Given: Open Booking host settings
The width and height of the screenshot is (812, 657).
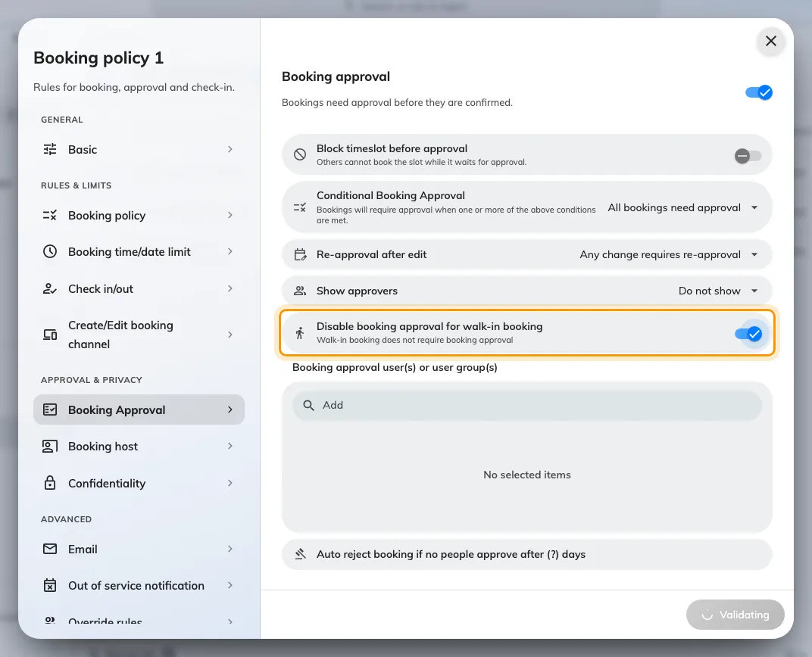Looking at the screenshot, I should [x=139, y=447].
